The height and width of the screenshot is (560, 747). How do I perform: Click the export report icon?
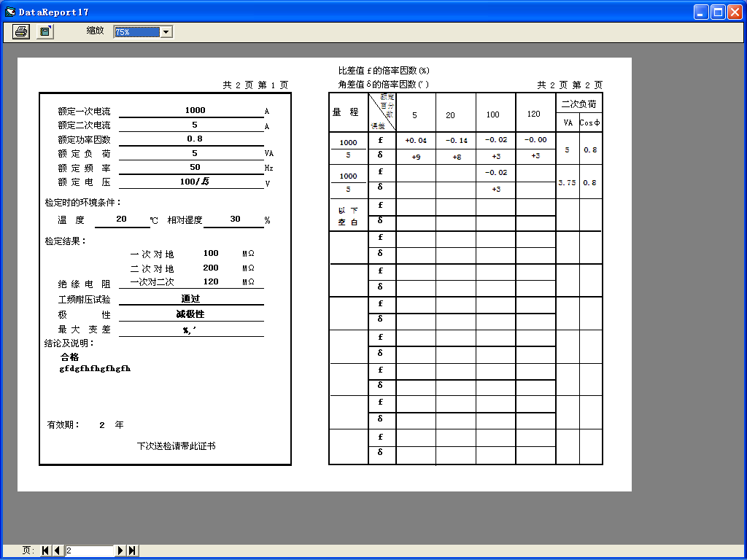click(x=45, y=31)
